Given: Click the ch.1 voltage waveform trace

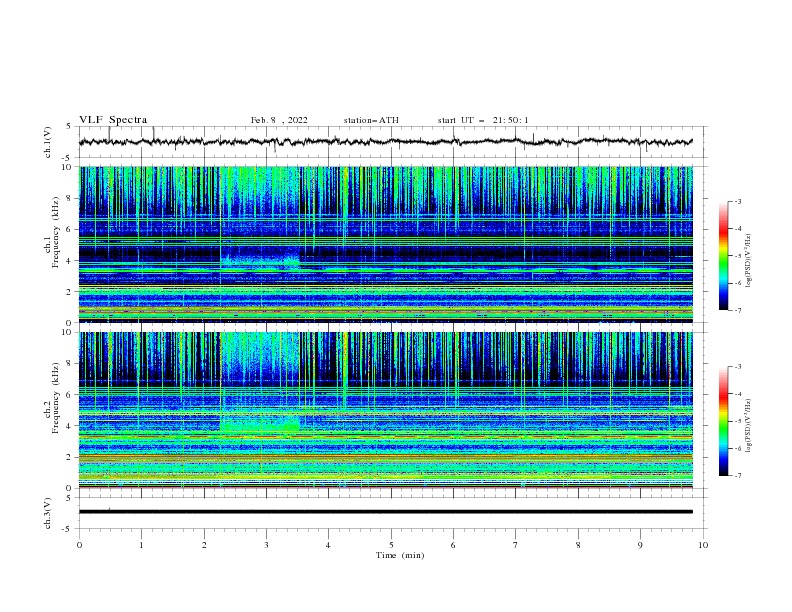Looking at the screenshot, I should (x=385, y=142).
